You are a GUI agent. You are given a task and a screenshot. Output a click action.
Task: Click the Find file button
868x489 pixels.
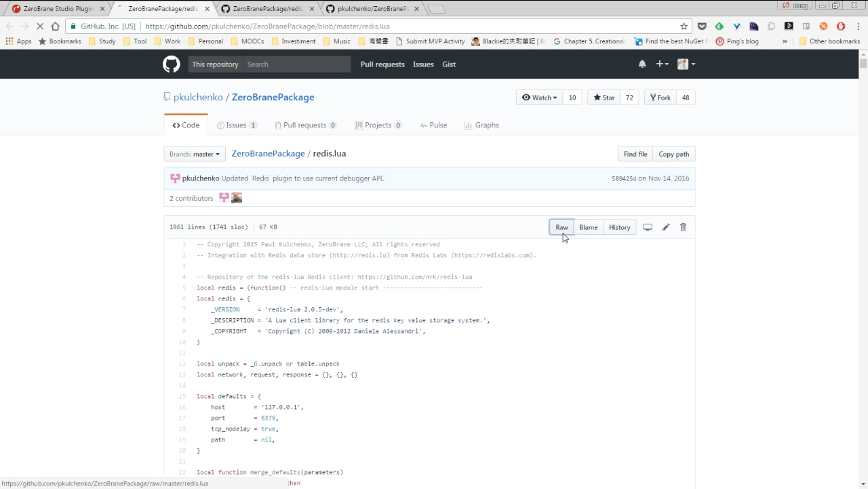[x=635, y=154]
